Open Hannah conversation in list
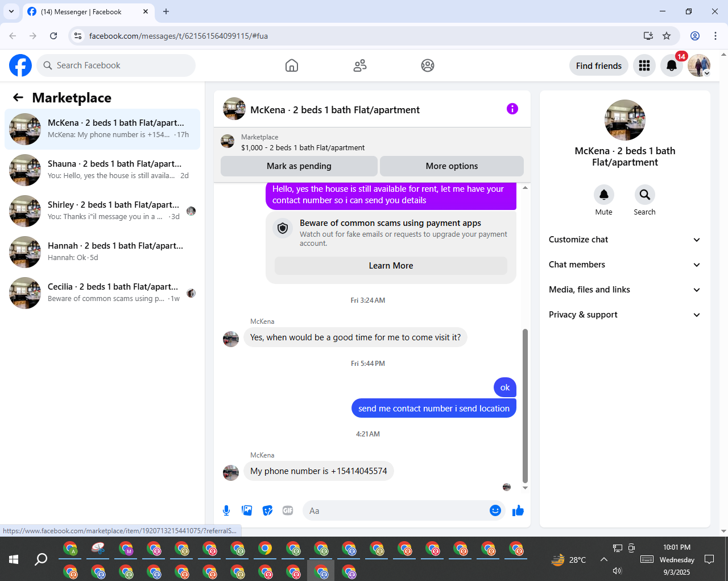Viewport: 728px width, 581px height. [102, 252]
